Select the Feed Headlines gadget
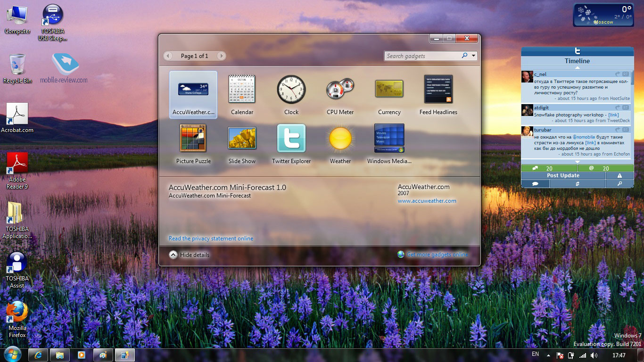 (438, 95)
